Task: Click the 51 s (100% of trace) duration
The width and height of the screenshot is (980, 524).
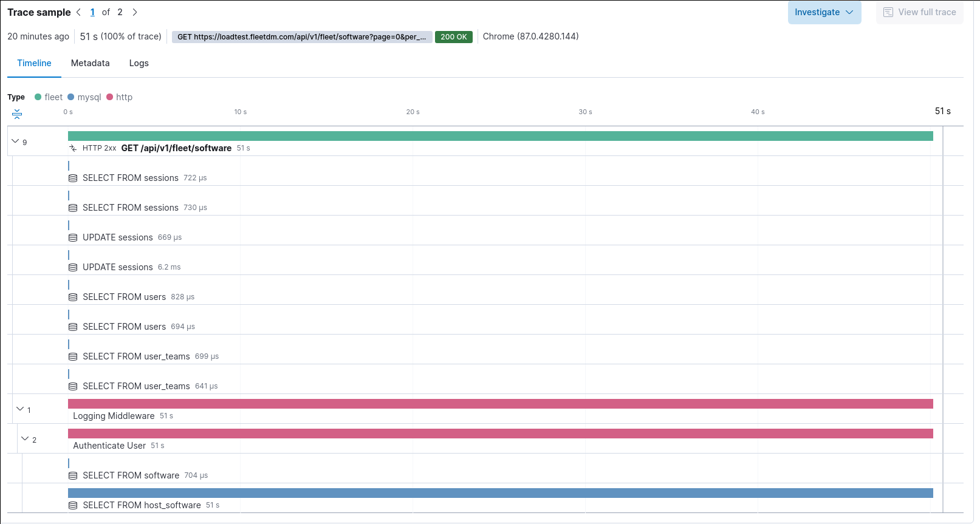Action: [x=121, y=36]
